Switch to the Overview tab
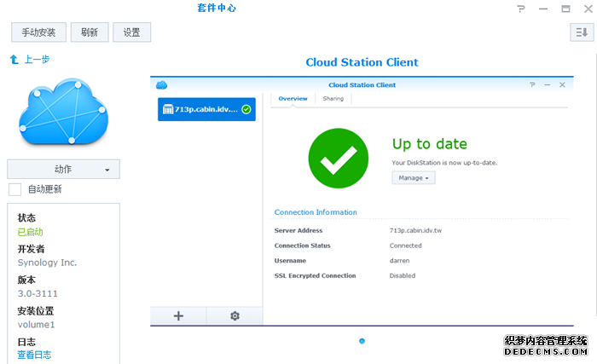The width and height of the screenshot is (597, 364). coord(293,99)
